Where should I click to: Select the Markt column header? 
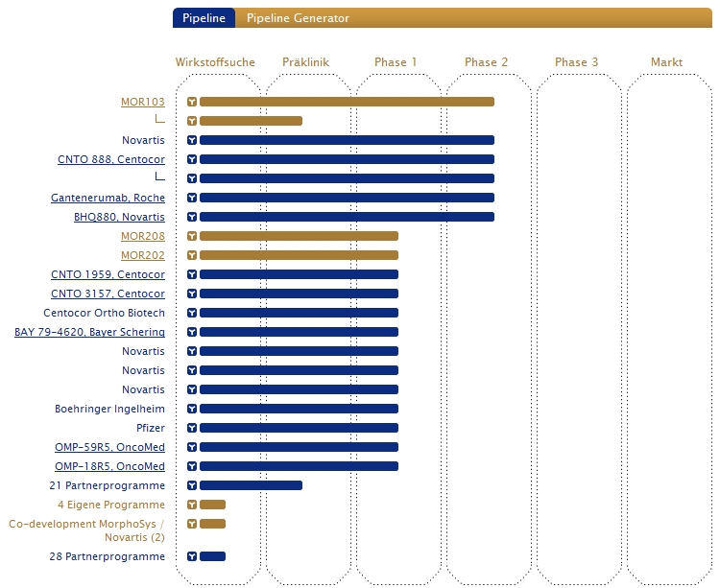tap(666, 62)
